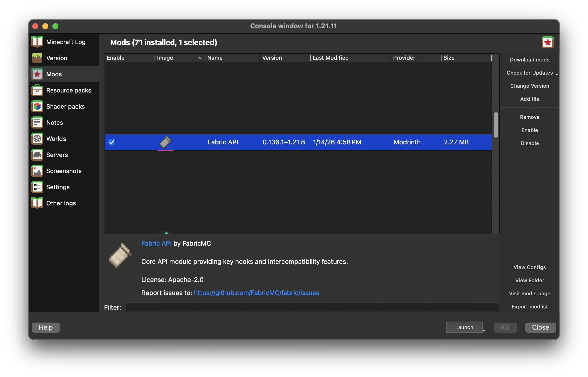The image size is (588, 377).
Task: Select the Version grass block icon
Action: [x=37, y=58]
